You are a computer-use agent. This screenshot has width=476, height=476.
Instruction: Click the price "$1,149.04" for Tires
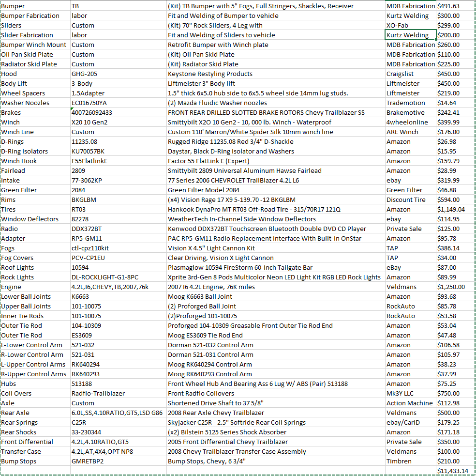456,209
